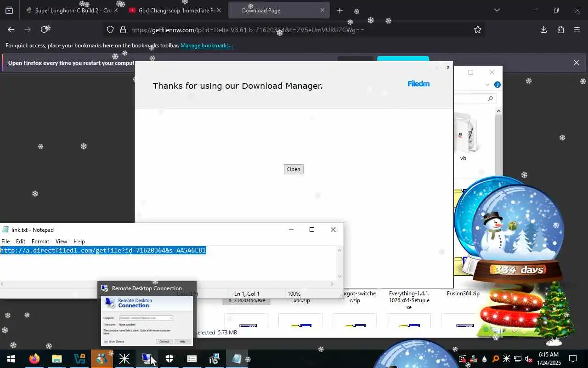
Task: Reload the current page
Action: (x=45, y=29)
